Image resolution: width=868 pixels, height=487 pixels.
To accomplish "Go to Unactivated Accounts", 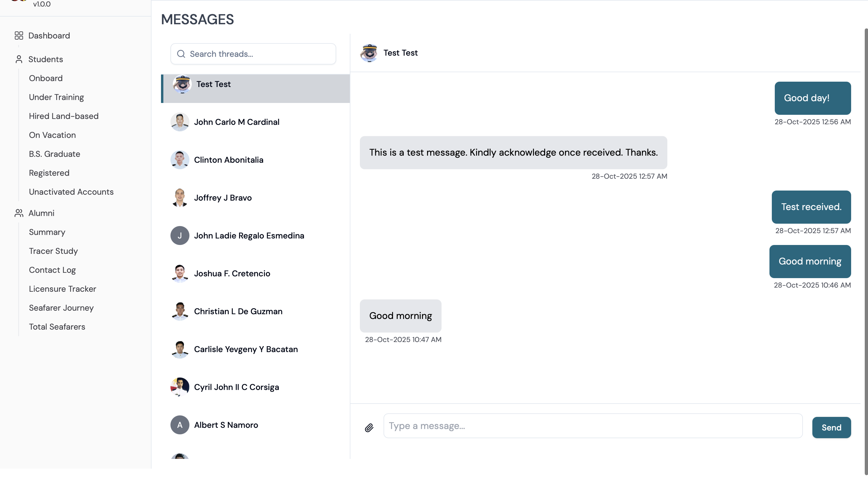I will tap(71, 192).
